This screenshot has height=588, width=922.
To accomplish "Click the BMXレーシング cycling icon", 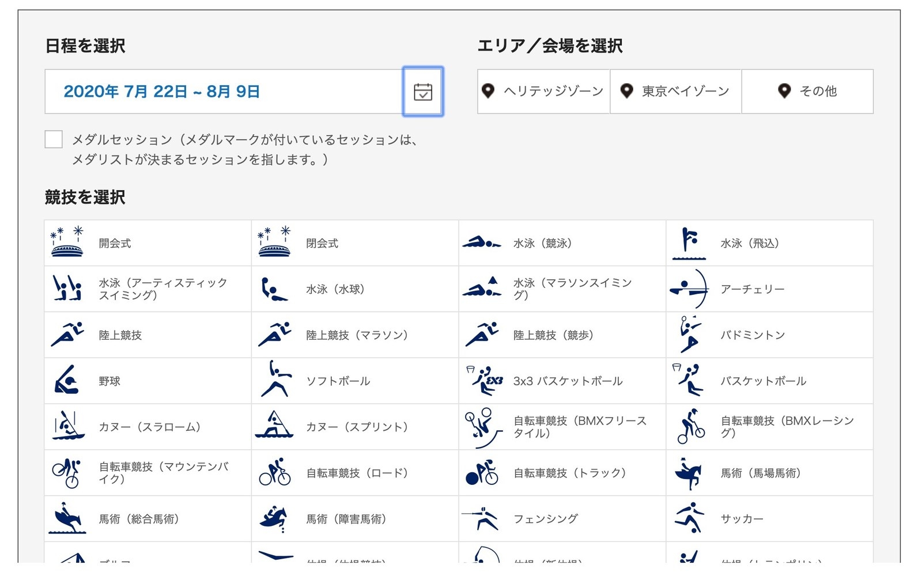I will point(691,426).
